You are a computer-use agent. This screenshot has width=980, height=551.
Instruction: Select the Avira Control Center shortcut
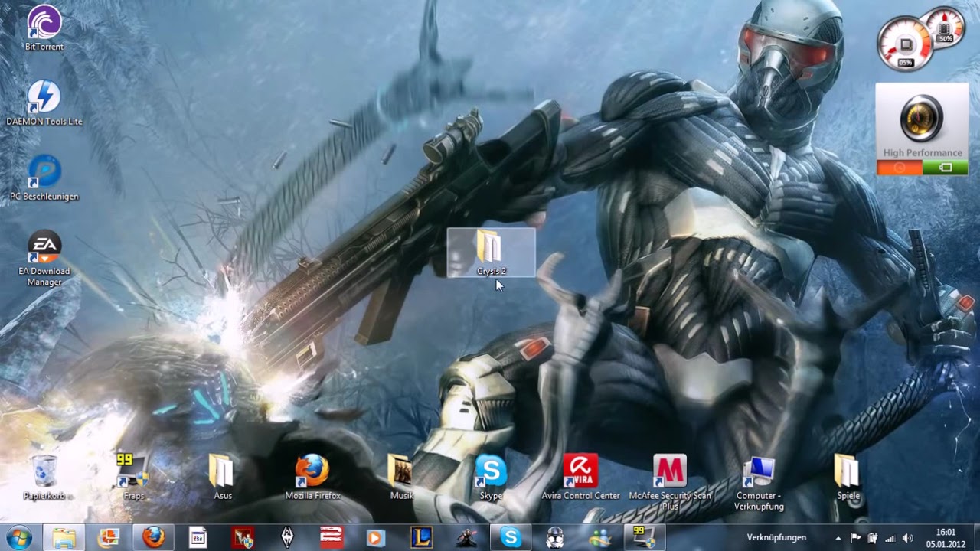580,477
